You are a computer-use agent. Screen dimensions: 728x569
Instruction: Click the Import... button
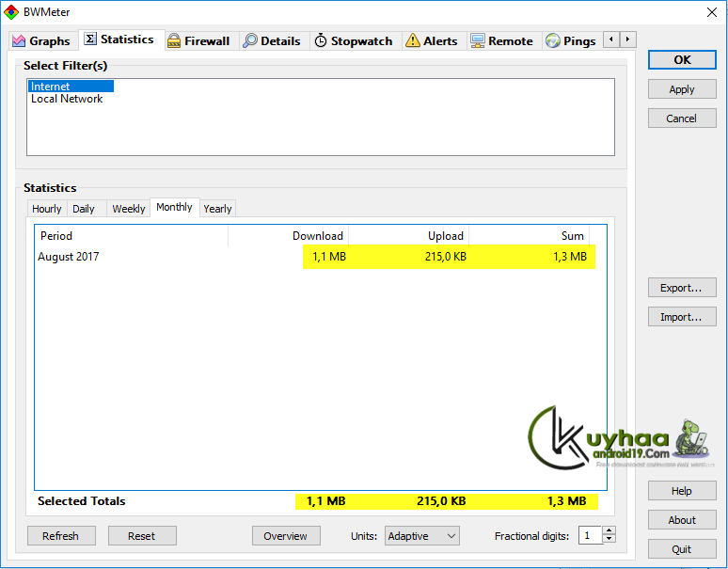tap(682, 317)
